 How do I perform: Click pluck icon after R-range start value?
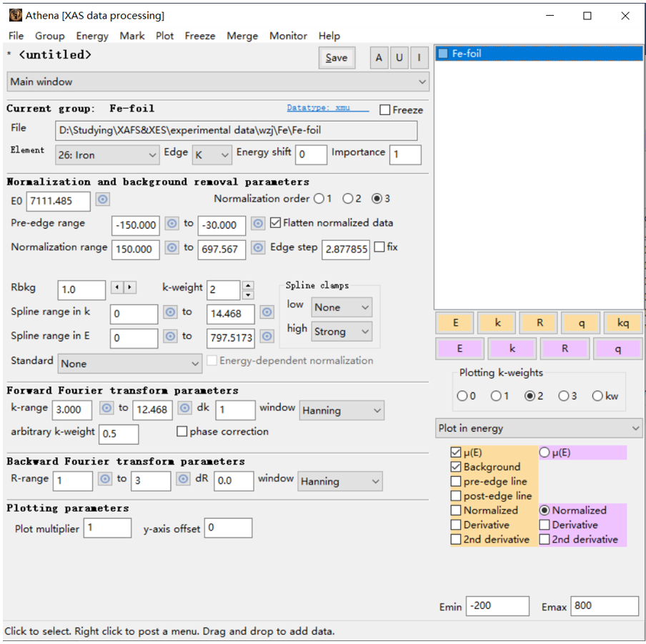tap(105, 479)
